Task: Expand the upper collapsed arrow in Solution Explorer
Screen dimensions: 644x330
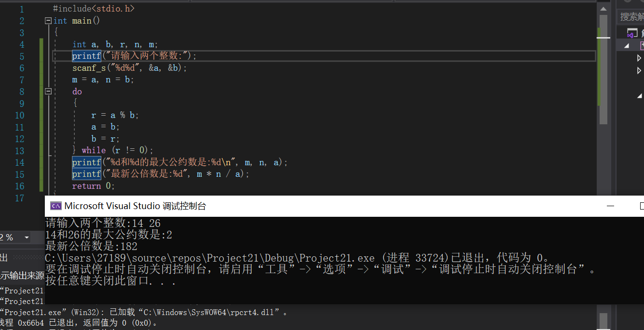Action: [639, 58]
